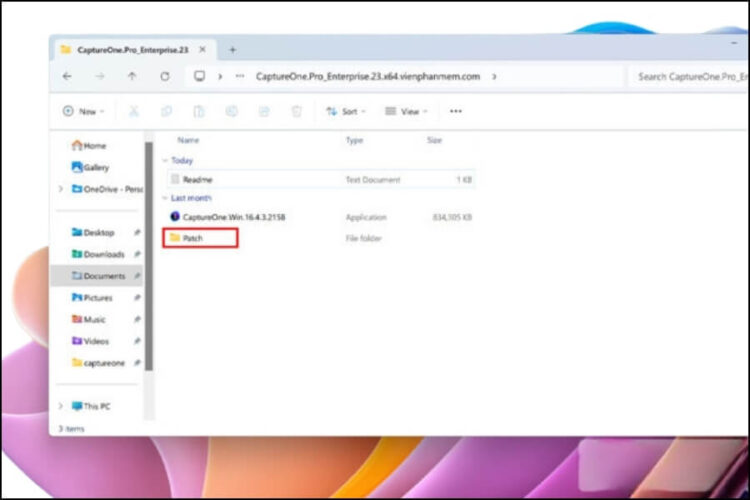Screen dimensions: 750x500
Task: Open the Downloads quick access folder
Action: click(x=98, y=254)
